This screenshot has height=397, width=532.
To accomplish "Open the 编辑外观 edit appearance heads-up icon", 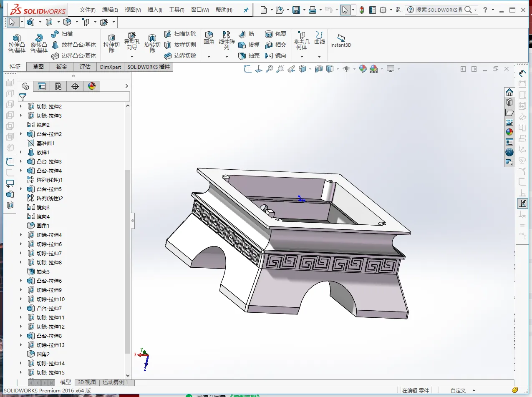I will [363, 69].
